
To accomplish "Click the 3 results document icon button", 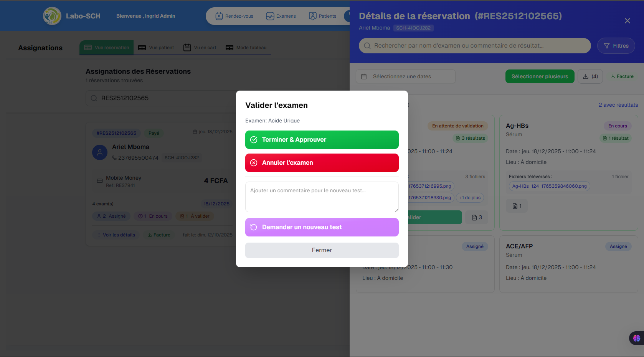I will coord(476,218).
